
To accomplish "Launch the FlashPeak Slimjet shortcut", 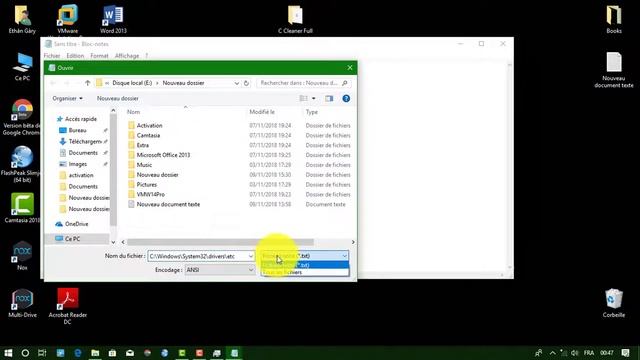I will [x=22, y=164].
